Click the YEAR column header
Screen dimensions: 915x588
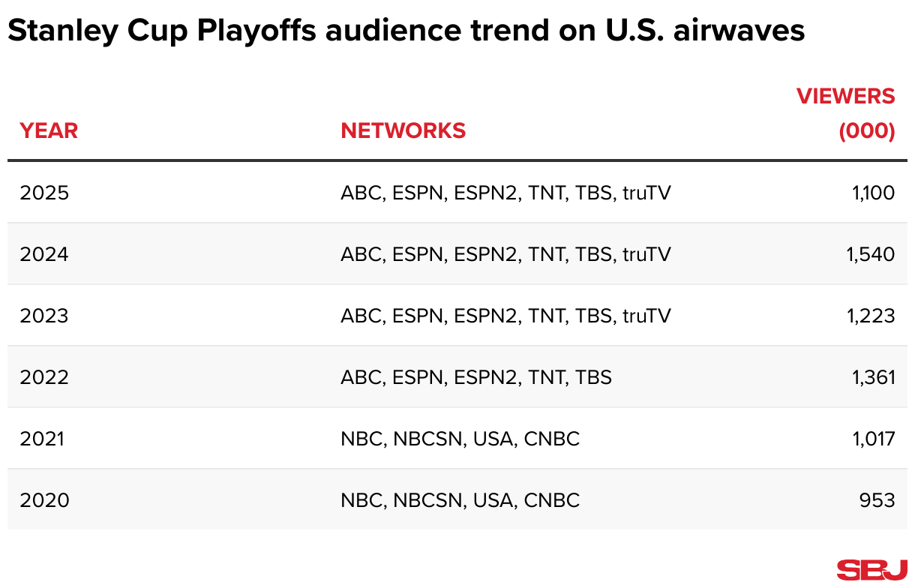coord(49,130)
